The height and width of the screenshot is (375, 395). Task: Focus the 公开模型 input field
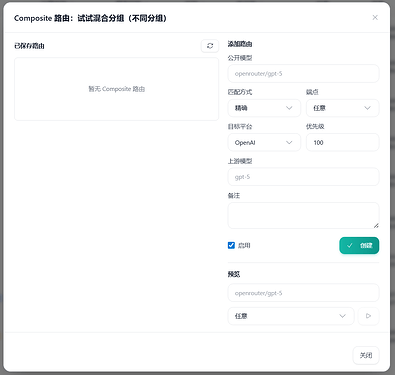click(x=303, y=74)
